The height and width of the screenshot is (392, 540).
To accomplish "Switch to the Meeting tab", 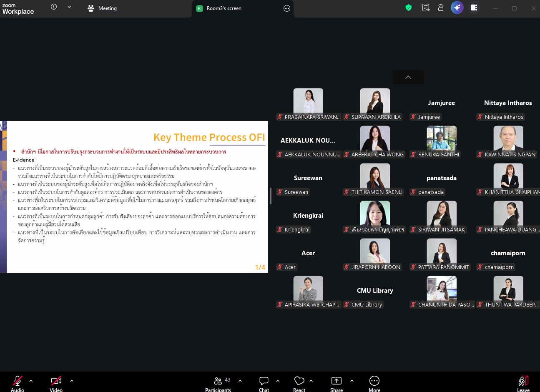I will pyautogui.click(x=102, y=8).
